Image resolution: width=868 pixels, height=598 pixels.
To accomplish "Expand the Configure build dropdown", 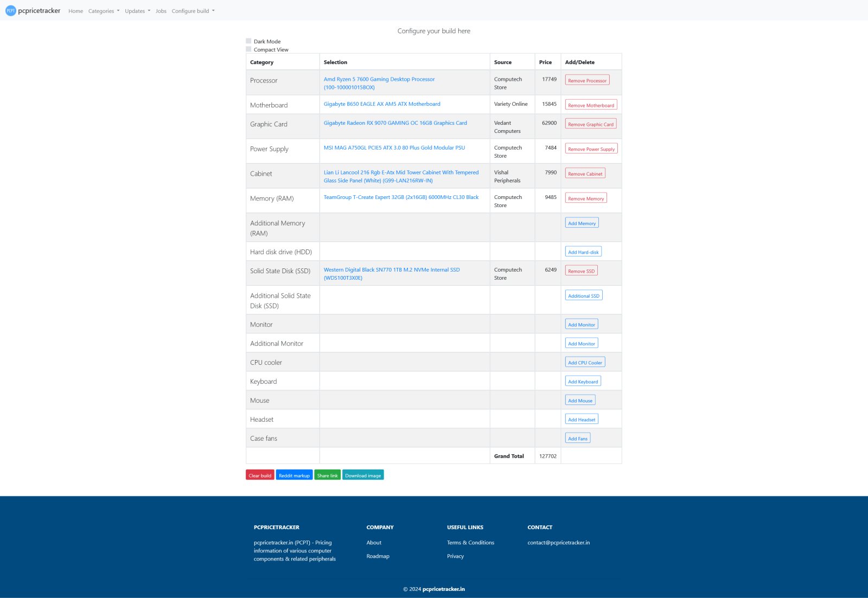I will click(193, 11).
